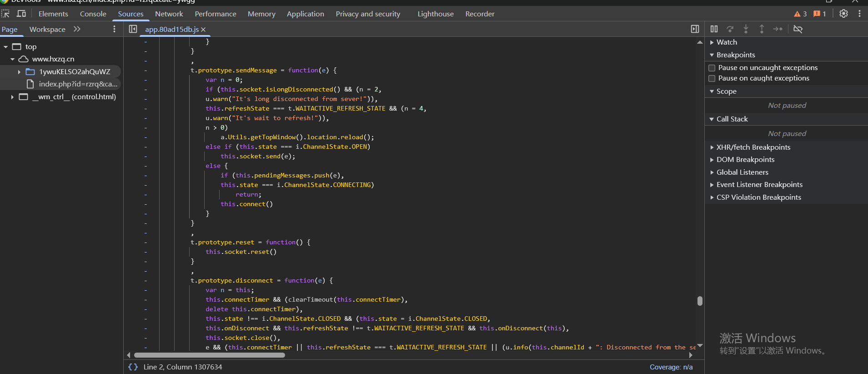Click the step over function icon
This screenshot has height=374, width=868.
coord(730,29)
